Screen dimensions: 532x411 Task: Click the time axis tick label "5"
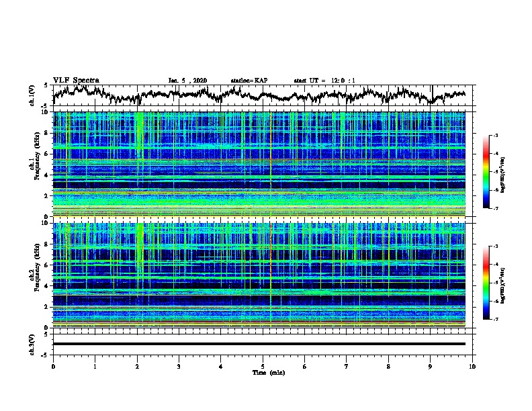tap(263, 367)
